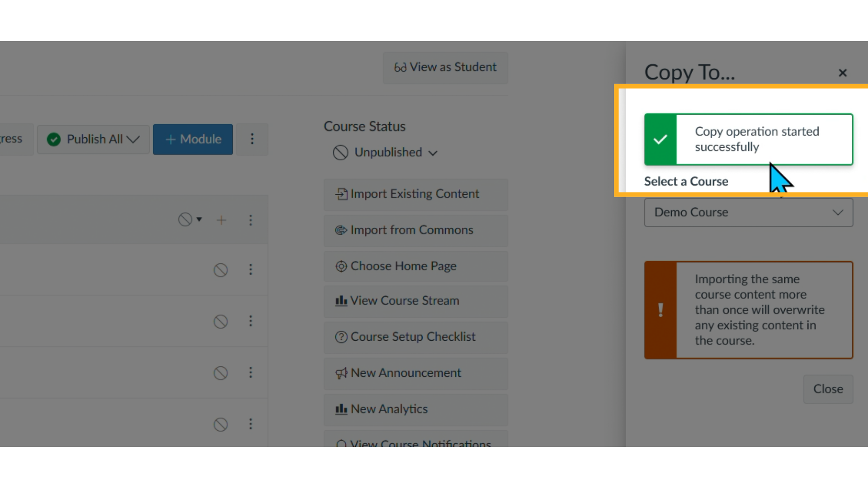Click the chart icon on New Analytics

pyautogui.click(x=341, y=409)
